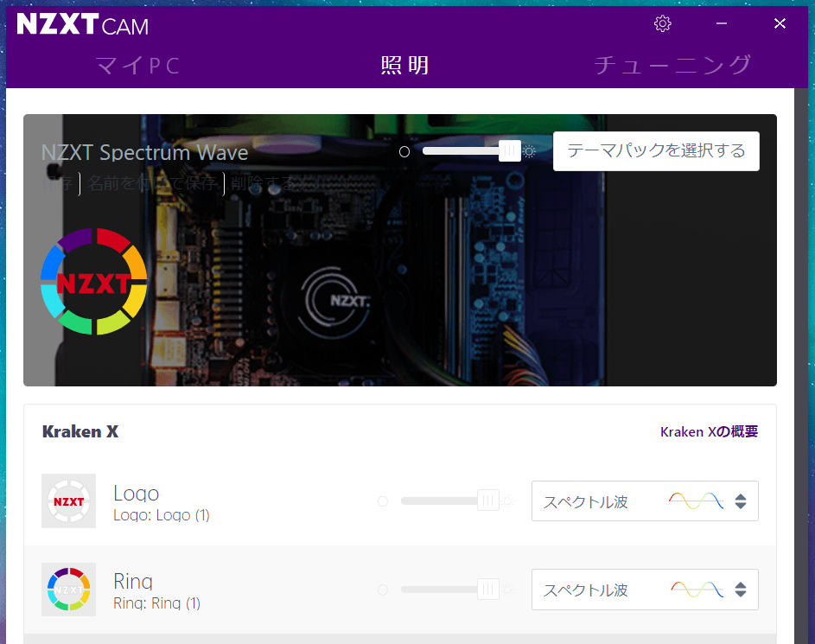Click the maximum brightness sun icon in banner
Viewport: 815px width, 644px height.
pos(529,151)
